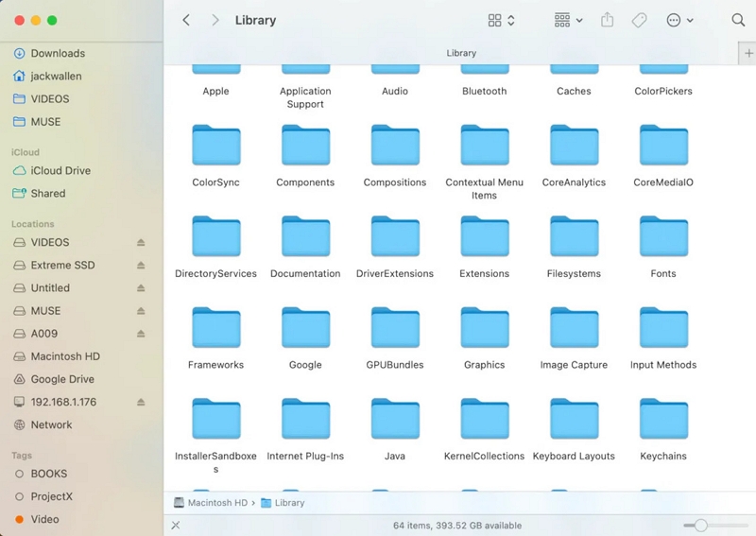Screen dimensions: 756x536
Task: Open the icon view switcher dropdown
Action: click(501, 20)
